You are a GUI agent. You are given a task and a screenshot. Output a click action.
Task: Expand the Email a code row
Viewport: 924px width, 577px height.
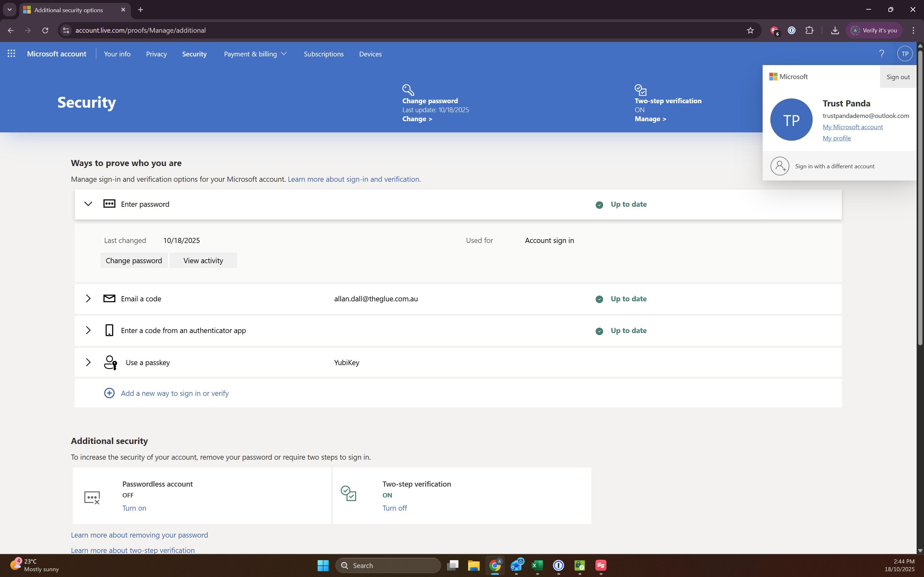click(88, 298)
